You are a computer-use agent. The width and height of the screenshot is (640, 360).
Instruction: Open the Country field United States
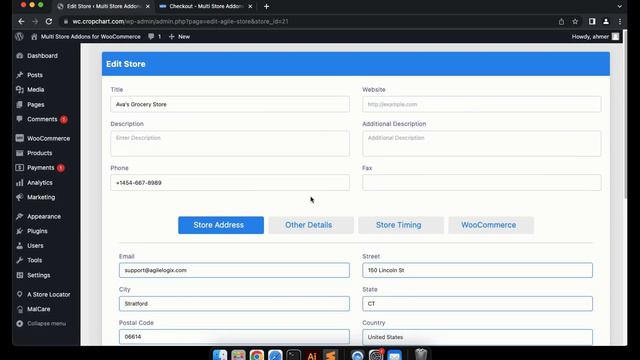pos(478,337)
